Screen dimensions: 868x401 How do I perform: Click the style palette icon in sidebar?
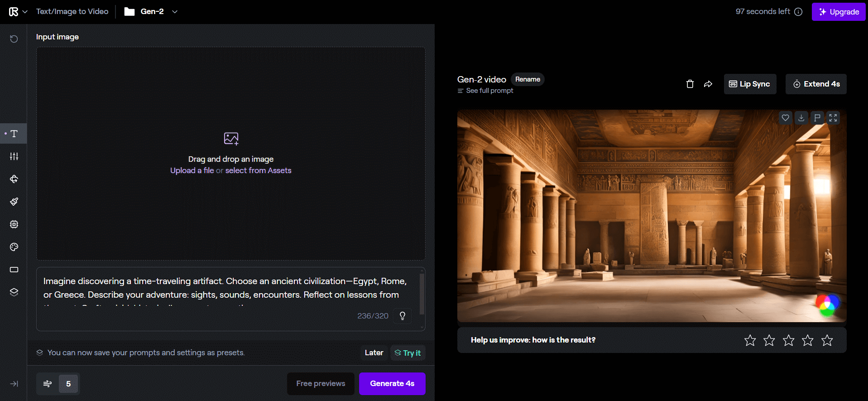click(14, 247)
